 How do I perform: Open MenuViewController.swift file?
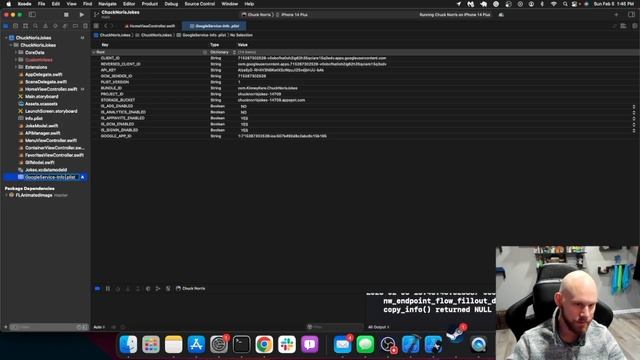pos(51,141)
